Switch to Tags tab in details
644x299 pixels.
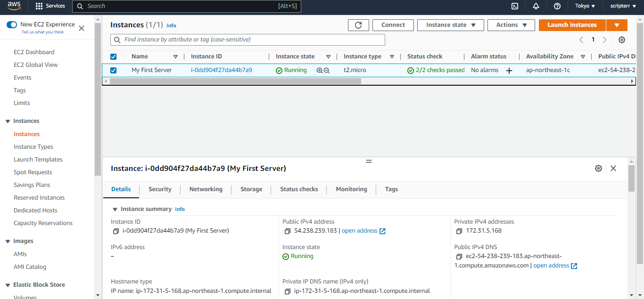coord(391,189)
